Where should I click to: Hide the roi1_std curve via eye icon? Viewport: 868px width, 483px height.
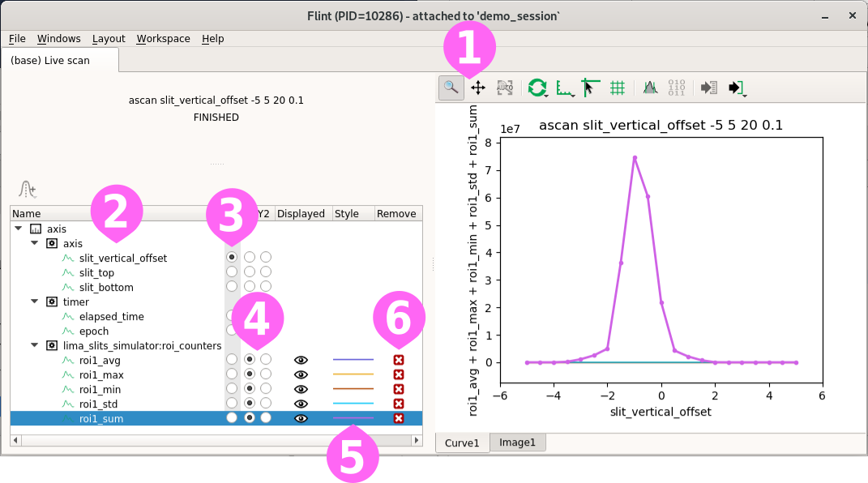[x=301, y=404]
